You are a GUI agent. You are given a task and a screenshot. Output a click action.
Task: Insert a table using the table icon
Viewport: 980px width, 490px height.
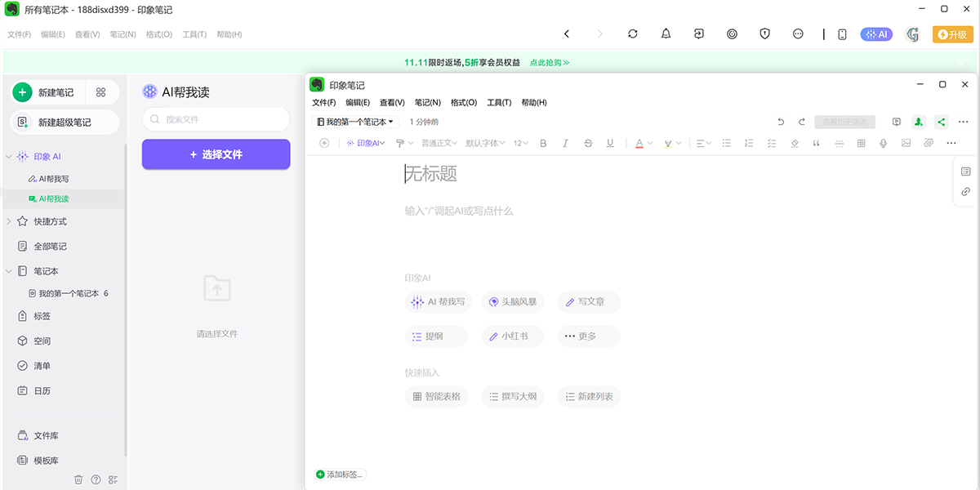coord(861,144)
